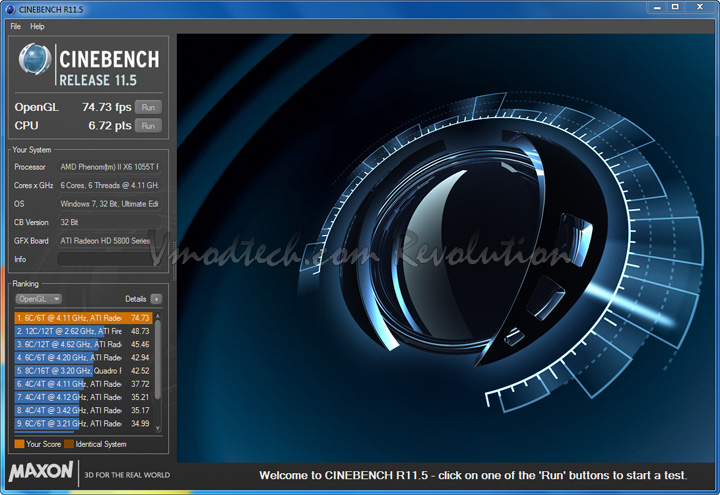Minimize the Cinebench window
Image resolution: width=720 pixels, height=495 pixels.
pyautogui.click(x=658, y=7)
